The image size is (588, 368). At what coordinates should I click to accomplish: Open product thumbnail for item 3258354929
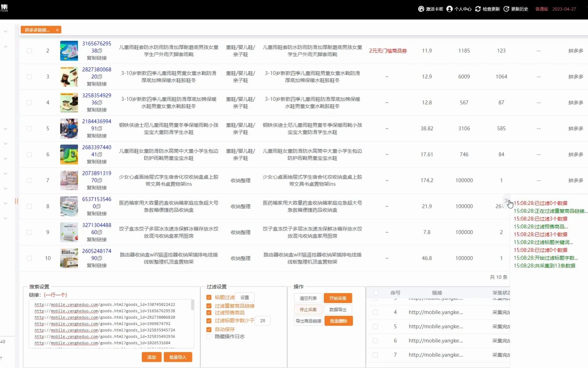pos(69,103)
